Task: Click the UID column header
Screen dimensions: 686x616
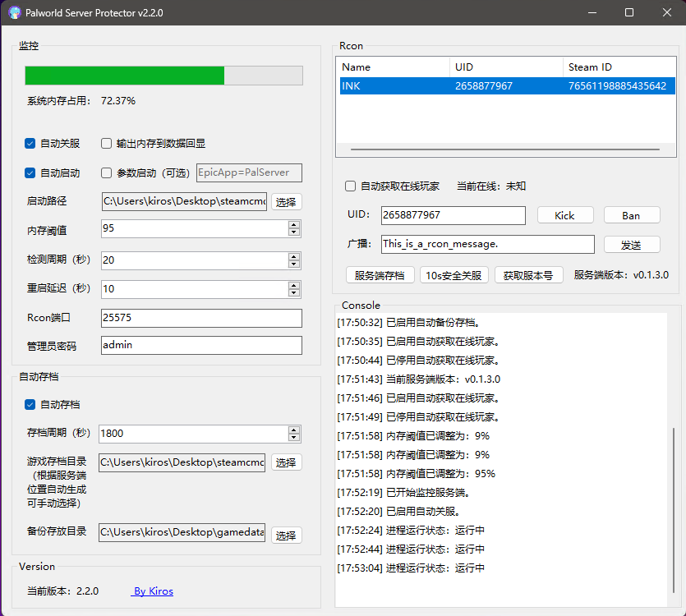Action: point(506,67)
